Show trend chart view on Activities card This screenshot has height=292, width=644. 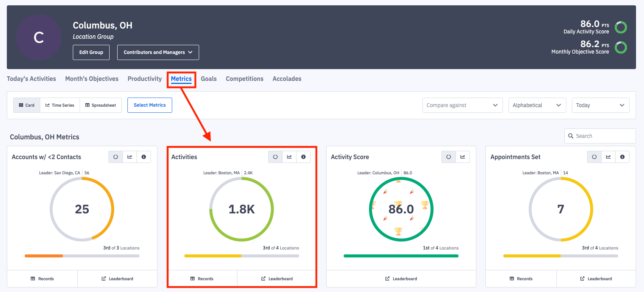(289, 157)
